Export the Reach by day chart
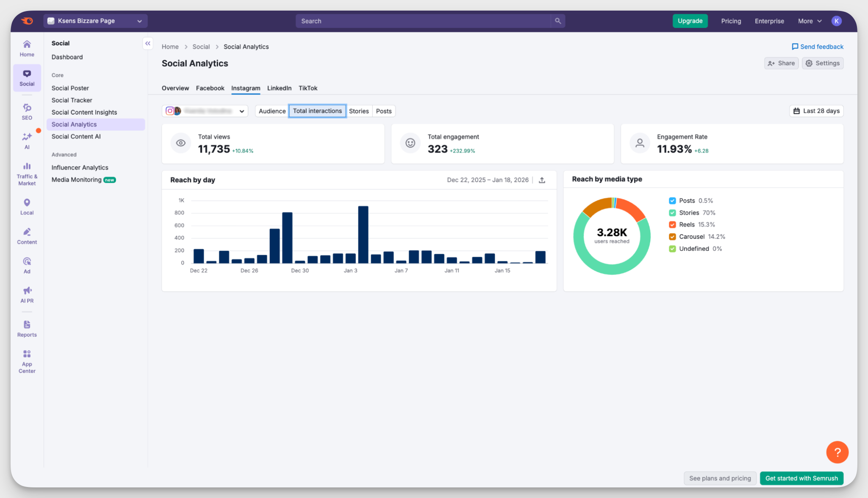Viewport: 868px width, 498px height. [542, 180]
